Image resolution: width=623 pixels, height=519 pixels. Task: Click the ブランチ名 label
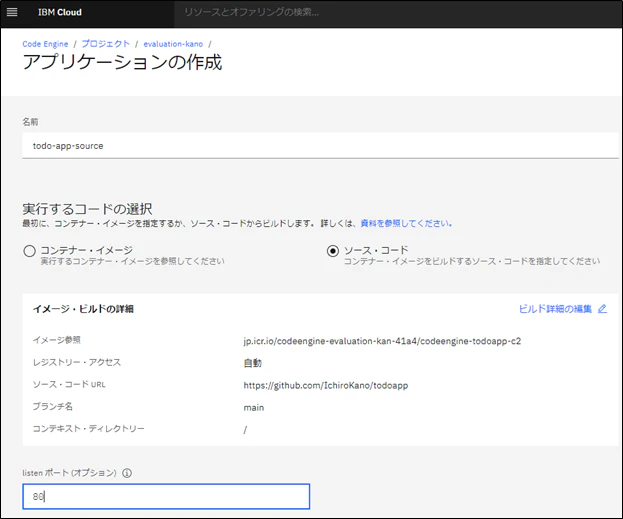(52, 406)
